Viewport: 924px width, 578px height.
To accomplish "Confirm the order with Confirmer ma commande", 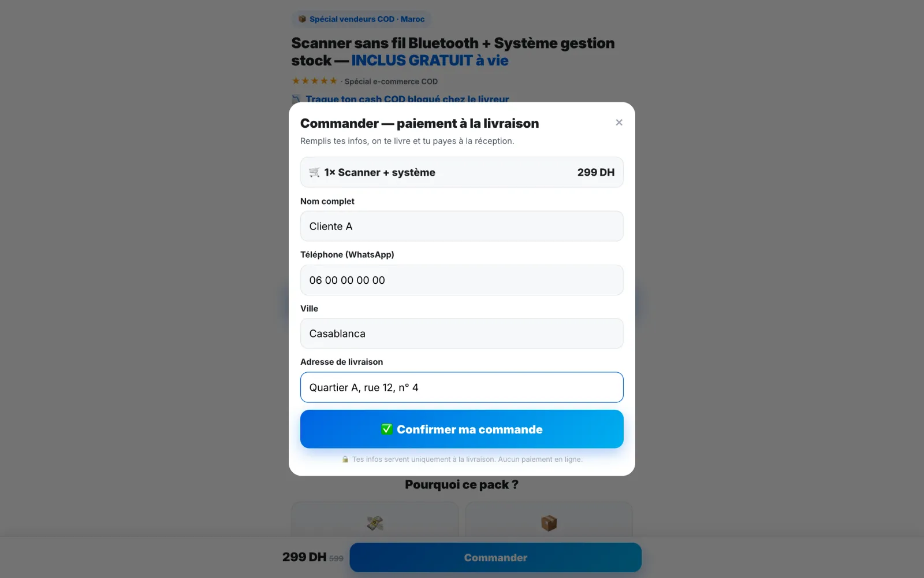I will (462, 429).
